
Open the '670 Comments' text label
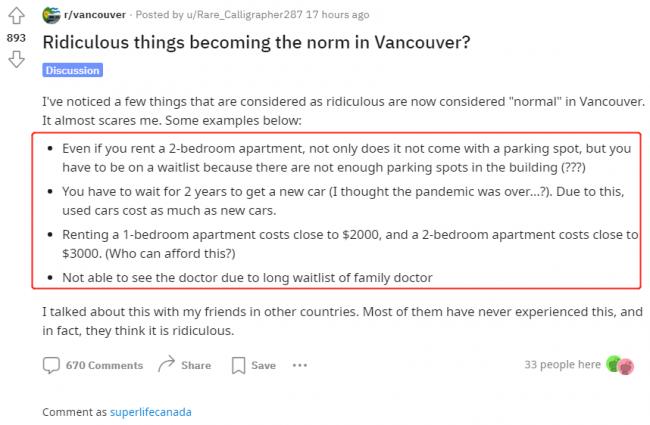point(104,365)
